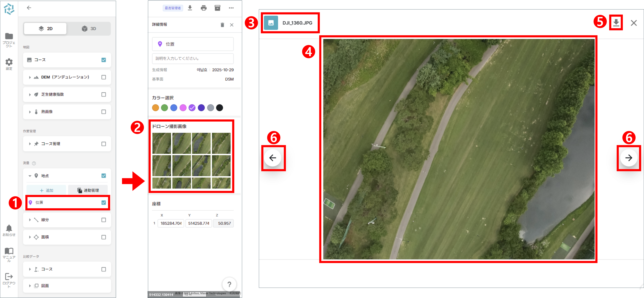
Task: Expand the DEM (アンデュレーション) layer
Action: pos(30,77)
